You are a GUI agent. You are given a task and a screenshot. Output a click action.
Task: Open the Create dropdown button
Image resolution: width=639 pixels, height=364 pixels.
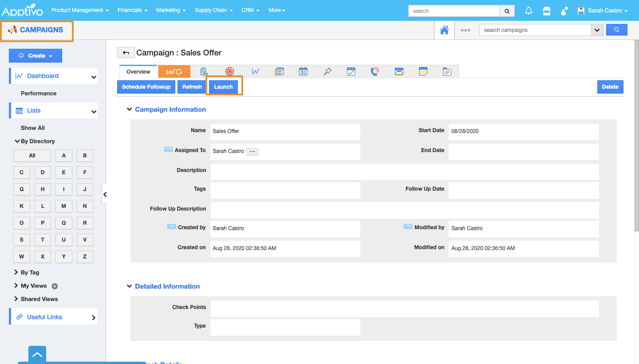35,56
